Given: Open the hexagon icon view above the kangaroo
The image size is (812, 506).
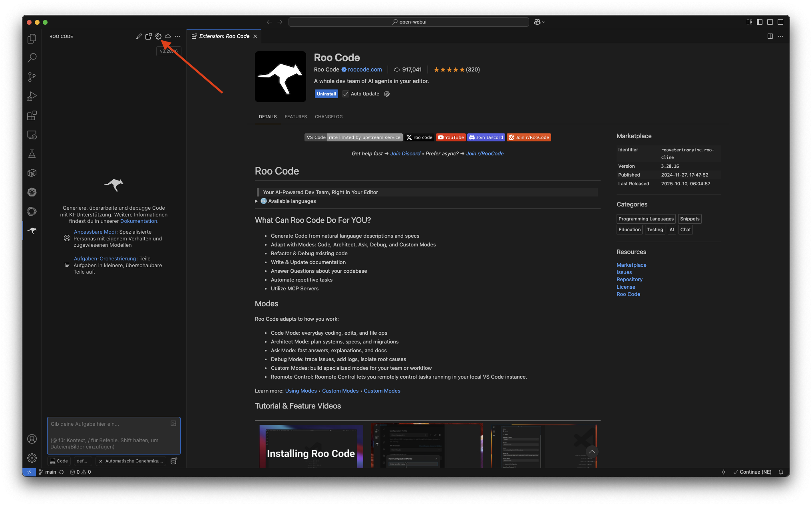Looking at the screenshot, I should [x=32, y=211].
